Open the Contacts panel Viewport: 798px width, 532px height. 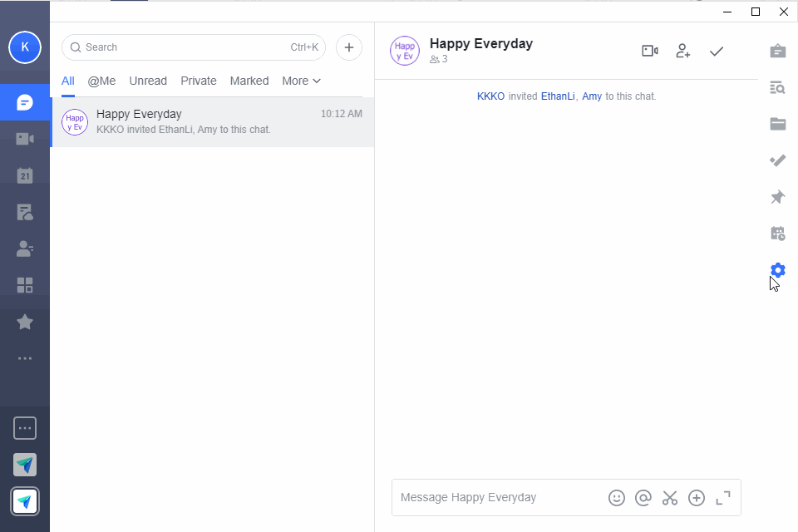pos(25,249)
